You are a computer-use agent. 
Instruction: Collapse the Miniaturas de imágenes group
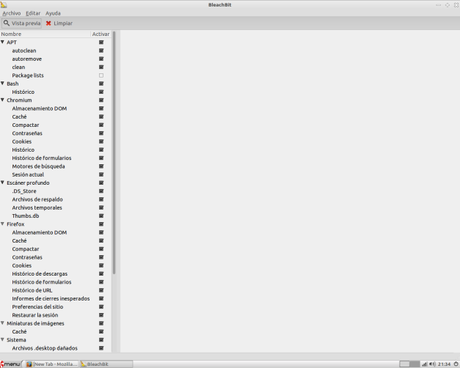pyautogui.click(x=3, y=323)
